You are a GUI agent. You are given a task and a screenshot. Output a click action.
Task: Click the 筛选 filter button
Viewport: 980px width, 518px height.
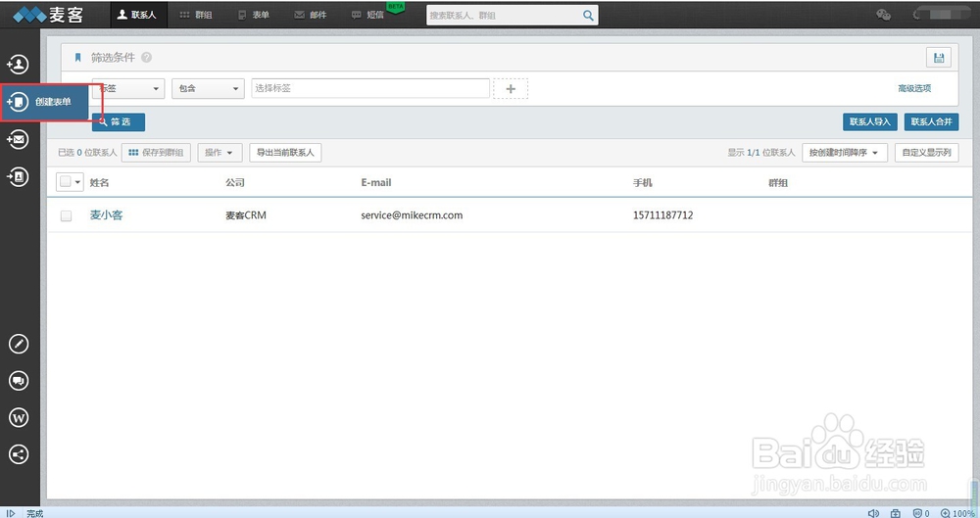pyautogui.click(x=119, y=121)
